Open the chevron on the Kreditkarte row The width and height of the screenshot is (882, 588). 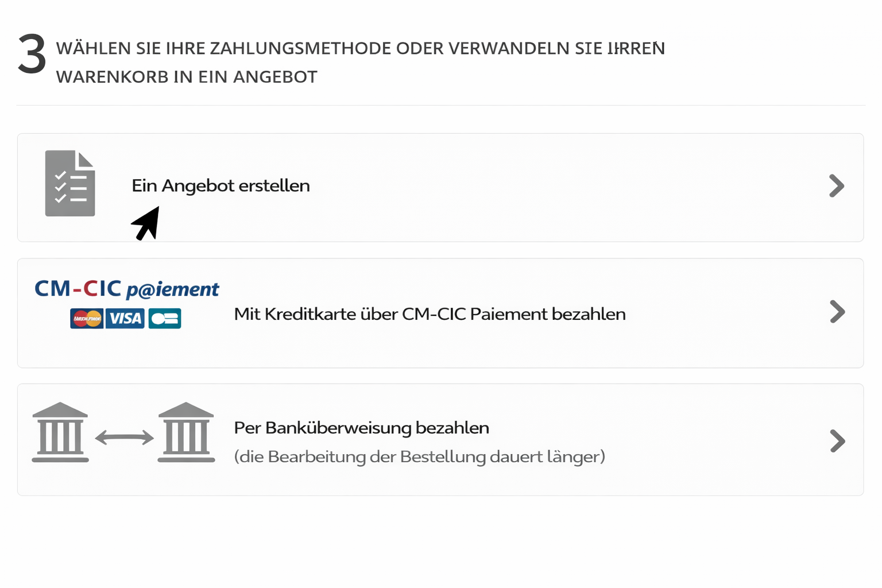tap(837, 312)
